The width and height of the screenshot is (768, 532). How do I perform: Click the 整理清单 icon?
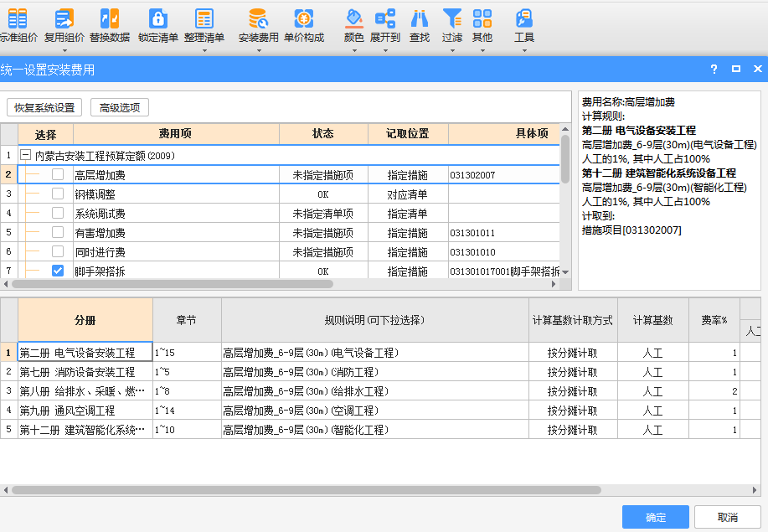(204, 18)
